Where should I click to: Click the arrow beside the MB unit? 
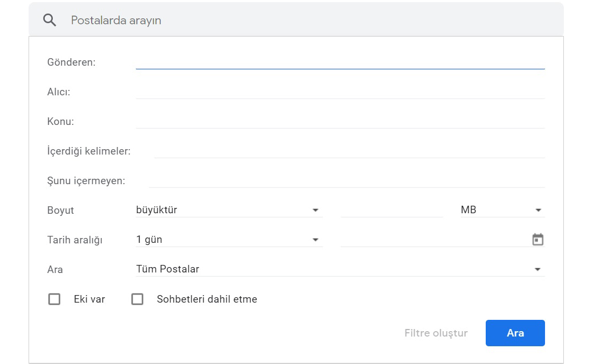click(x=537, y=210)
